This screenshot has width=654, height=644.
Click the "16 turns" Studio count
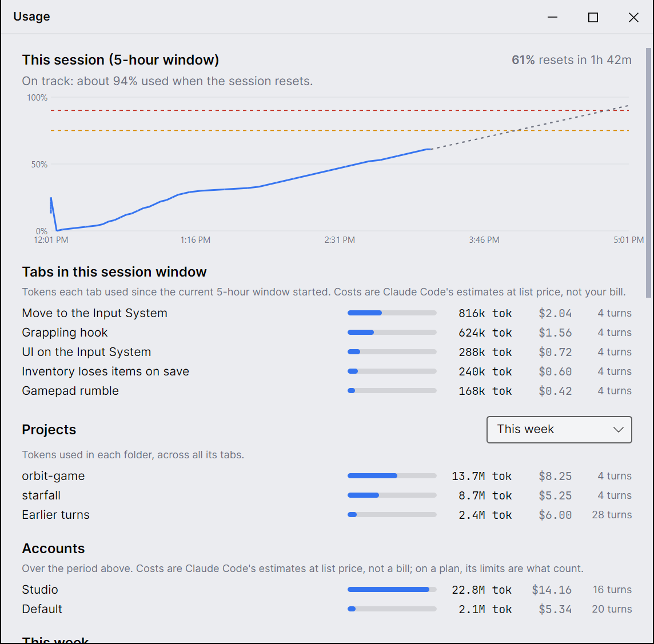612,589
